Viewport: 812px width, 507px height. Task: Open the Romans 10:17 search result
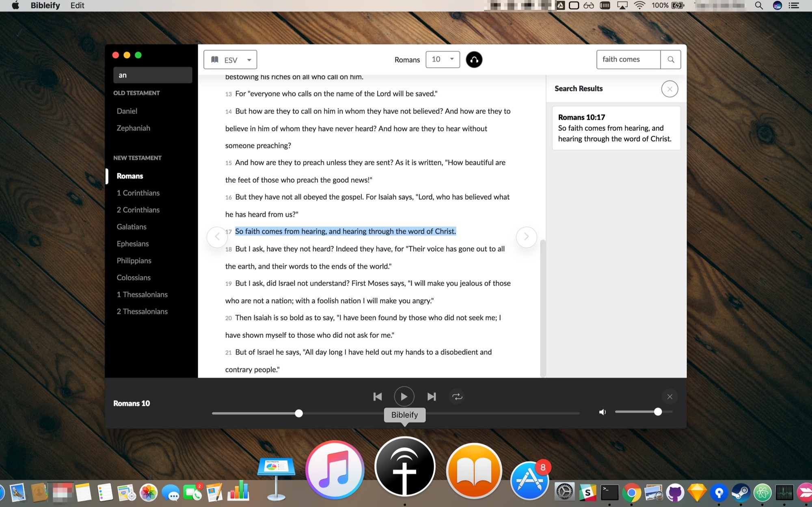tap(616, 128)
